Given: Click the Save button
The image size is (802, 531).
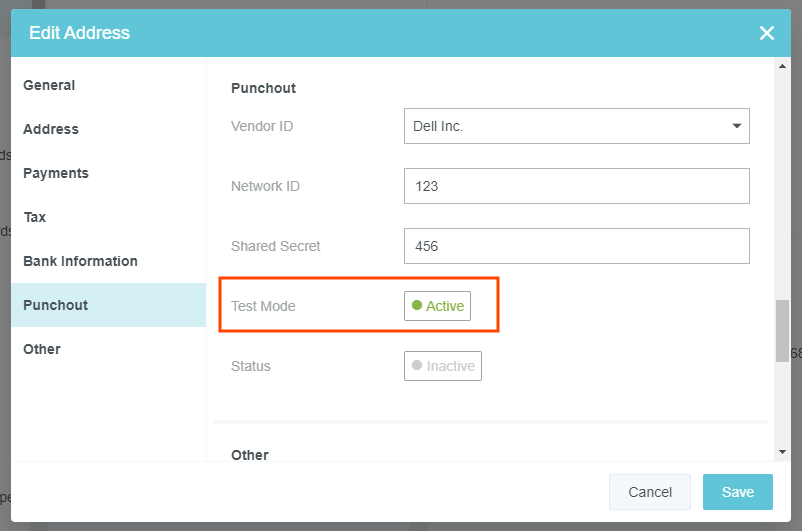Looking at the screenshot, I should point(737,492).
